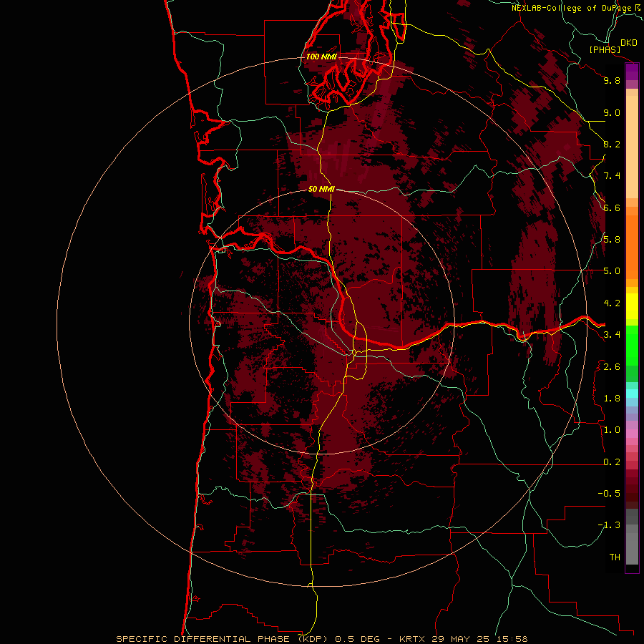Click the -0.5 scale value
Screen dimensions: 644x644
[x=609, y=494]
